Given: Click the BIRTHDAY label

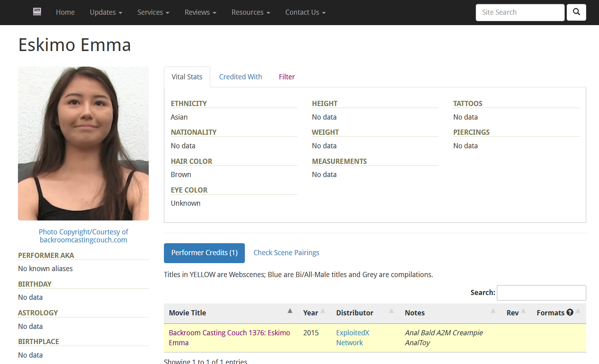Looking at the screenshot, I should [35, 284].
